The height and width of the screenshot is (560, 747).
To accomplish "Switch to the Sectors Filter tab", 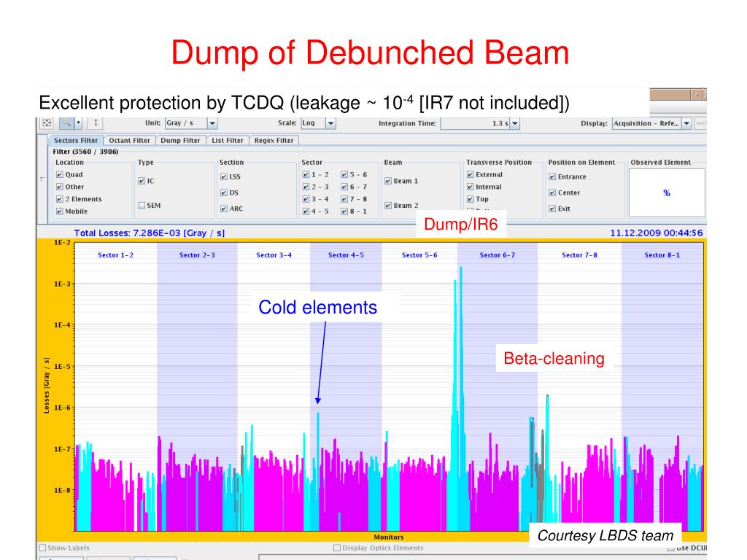I will click(x=75, y=140).
